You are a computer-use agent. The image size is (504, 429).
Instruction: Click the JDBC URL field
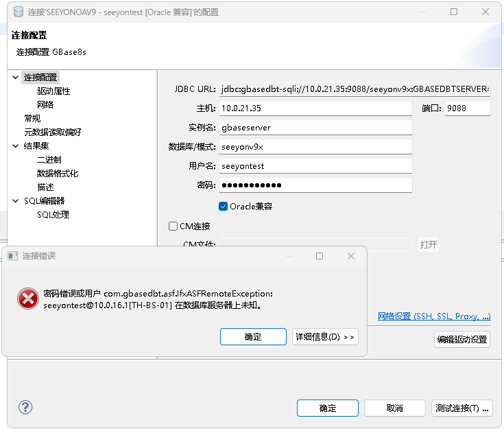coord(355,89)
